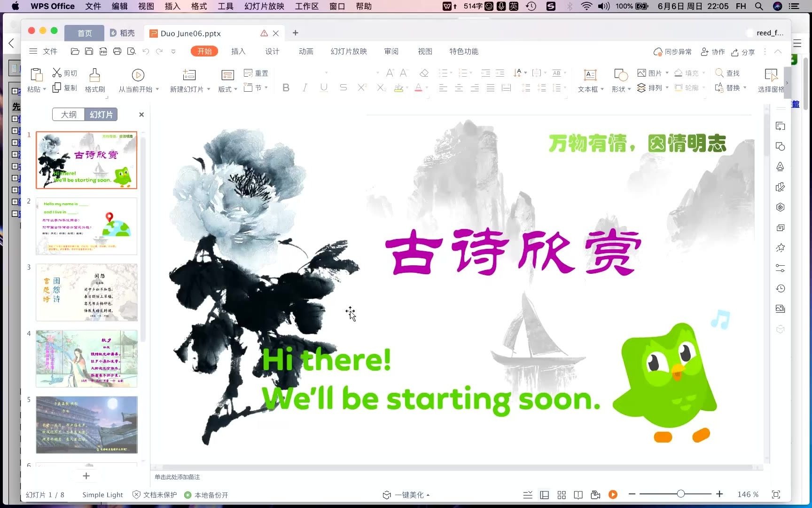Click the undo arrow icon
Screen dimensions: 812x508
click(x=146, y=51)
